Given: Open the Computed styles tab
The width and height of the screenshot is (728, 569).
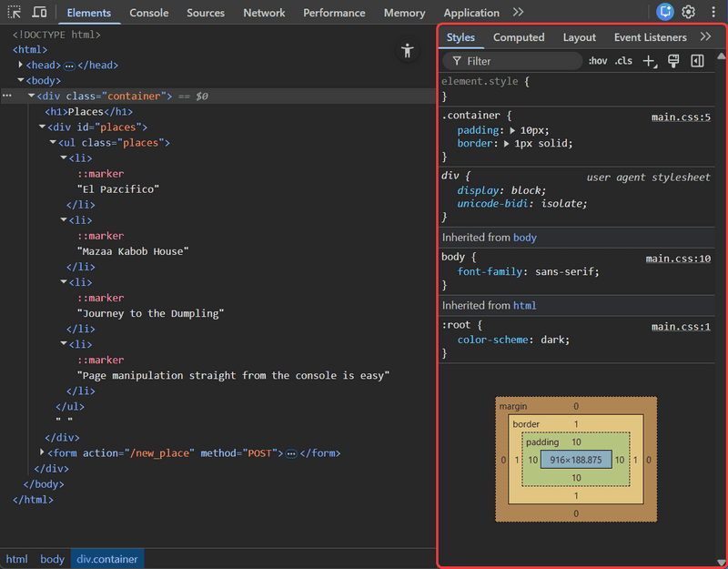Looking at the screenshot, I should pos(519,37).
